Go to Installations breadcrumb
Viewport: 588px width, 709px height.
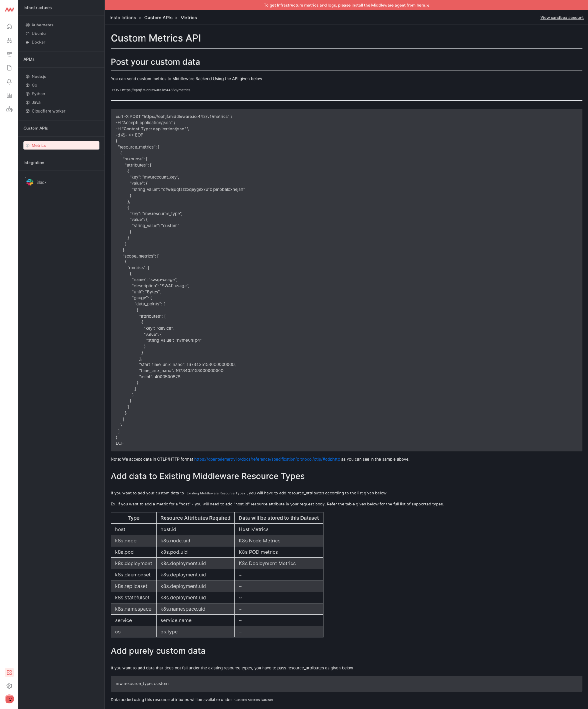pyautogui.click(x=123, y=18)
